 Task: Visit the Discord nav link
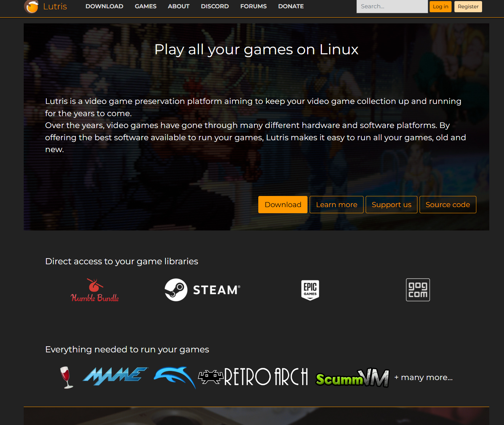215,6
